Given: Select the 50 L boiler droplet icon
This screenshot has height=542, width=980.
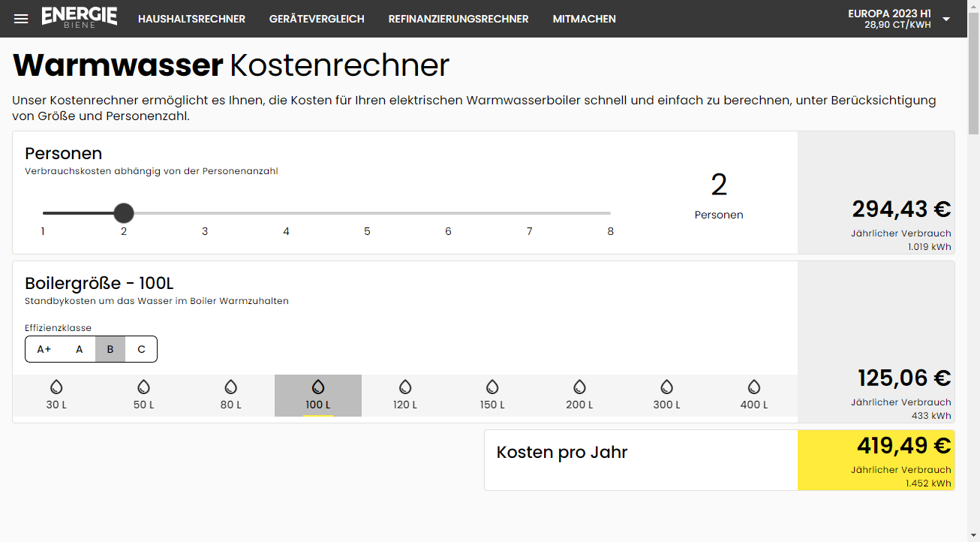Looking at the screenshot, I should click(143, 387).
